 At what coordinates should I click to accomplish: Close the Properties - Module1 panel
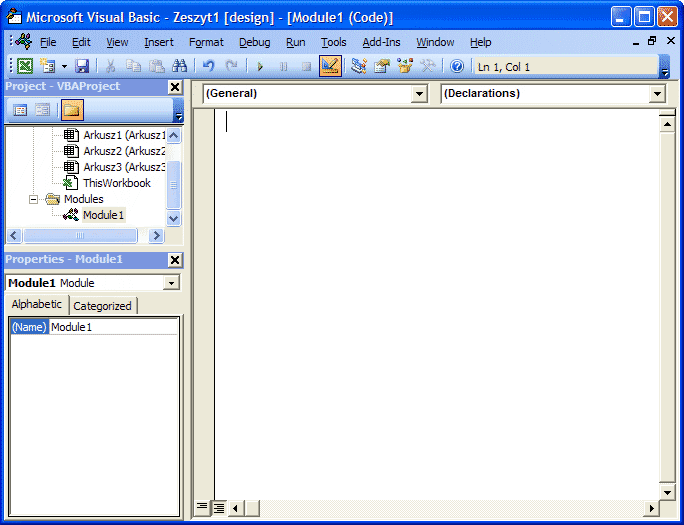click(x=175, y=260)
